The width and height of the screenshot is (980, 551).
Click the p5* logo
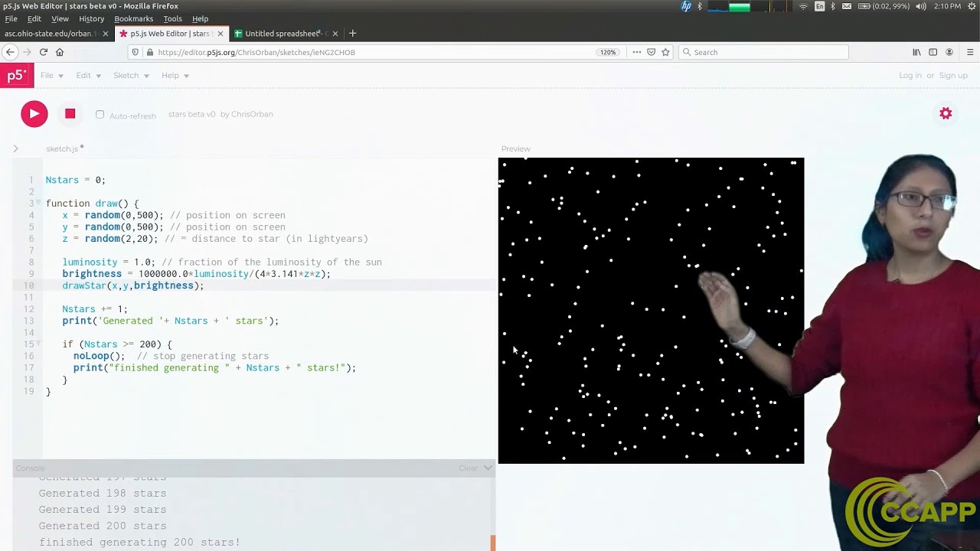pos(16,75)
